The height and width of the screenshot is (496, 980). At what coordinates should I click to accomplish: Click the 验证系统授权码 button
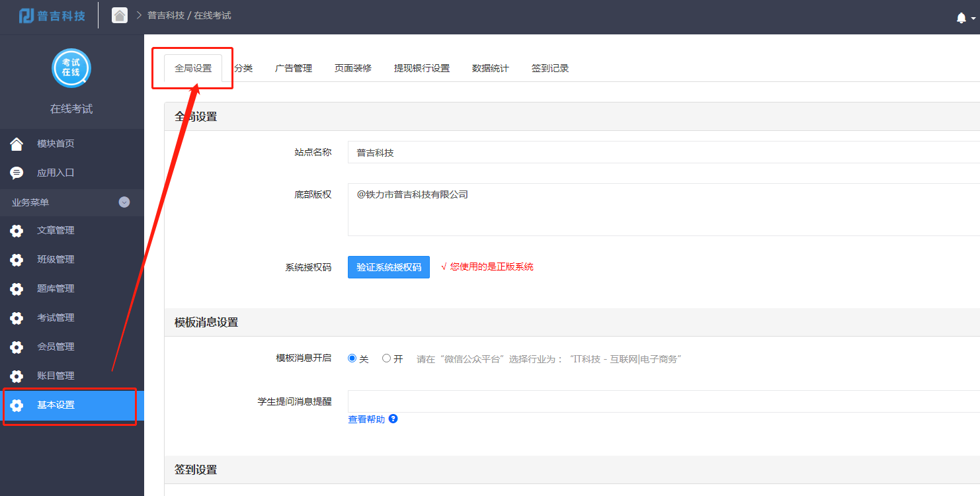click(x=389, y=267)
